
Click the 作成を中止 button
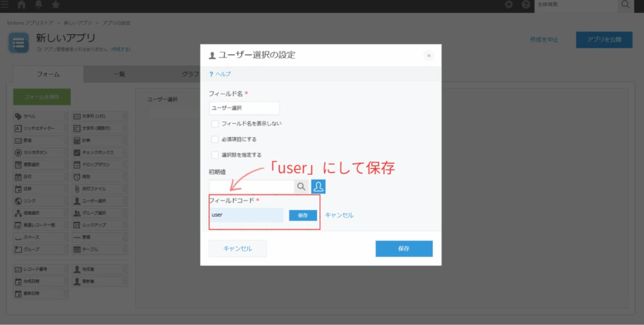(x=544, y=40)
